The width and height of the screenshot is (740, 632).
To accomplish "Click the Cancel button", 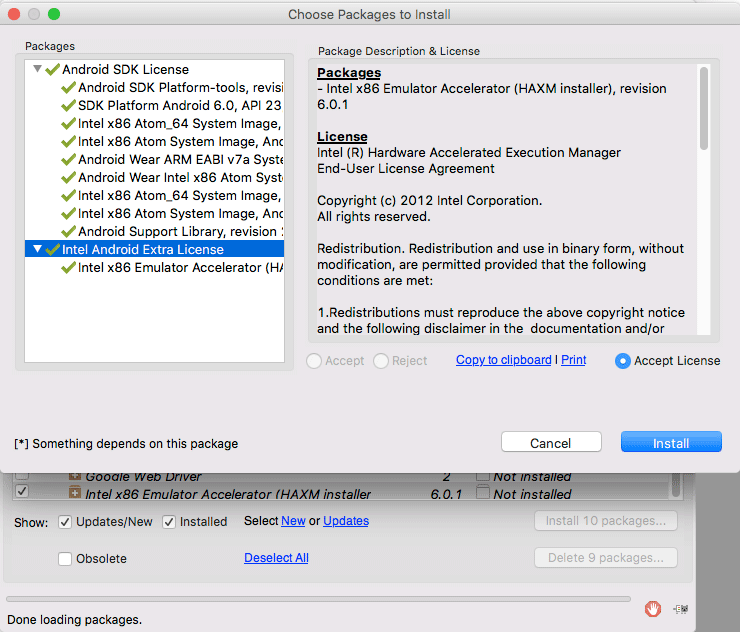I will coord(551,442).
